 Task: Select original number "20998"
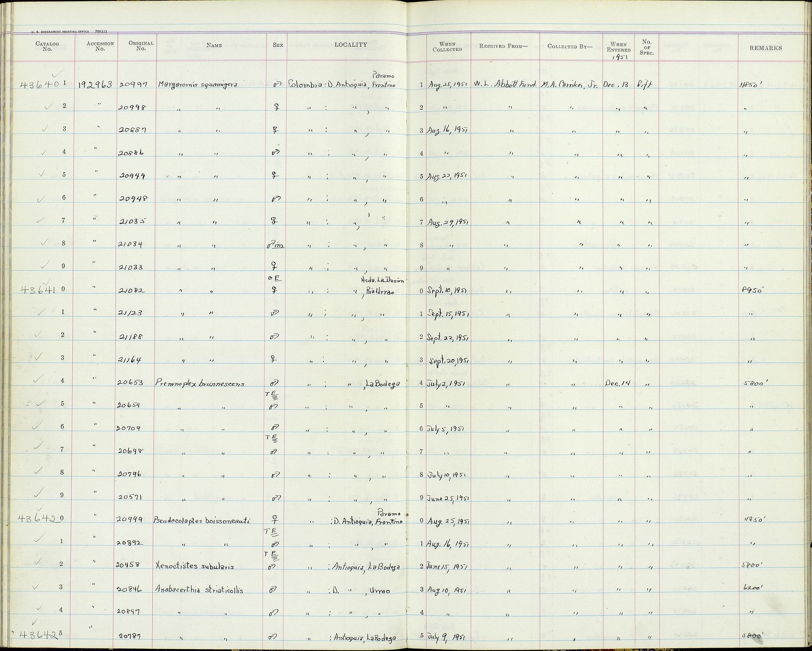pyautogui.click(x=132, y=108)
